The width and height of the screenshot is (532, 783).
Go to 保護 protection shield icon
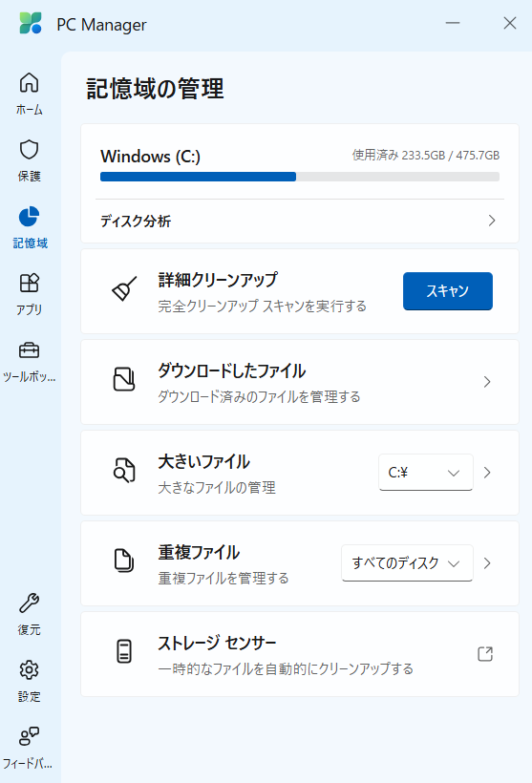point(29,149)
